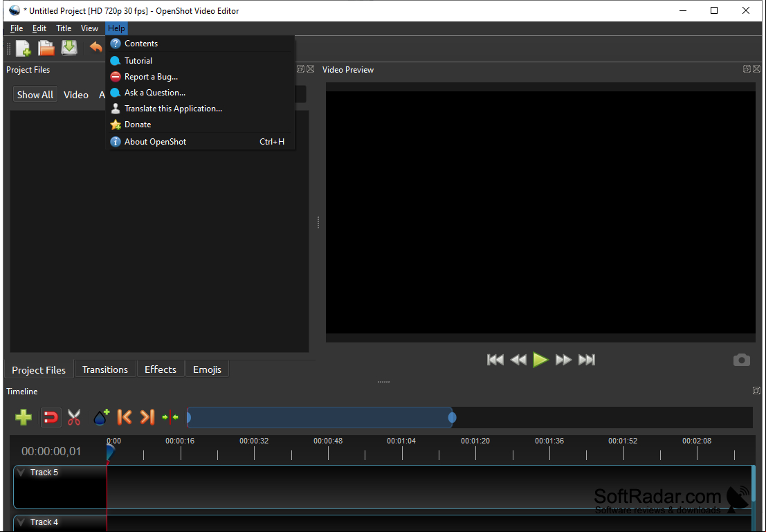Close the Project Files panel
Viewport: 766px width, 532px height.
point(310,69)
